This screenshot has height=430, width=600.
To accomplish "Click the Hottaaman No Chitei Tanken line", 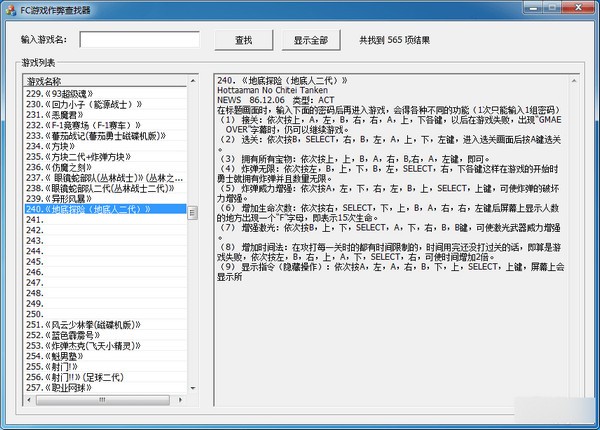I will click(x=272, y=90).
